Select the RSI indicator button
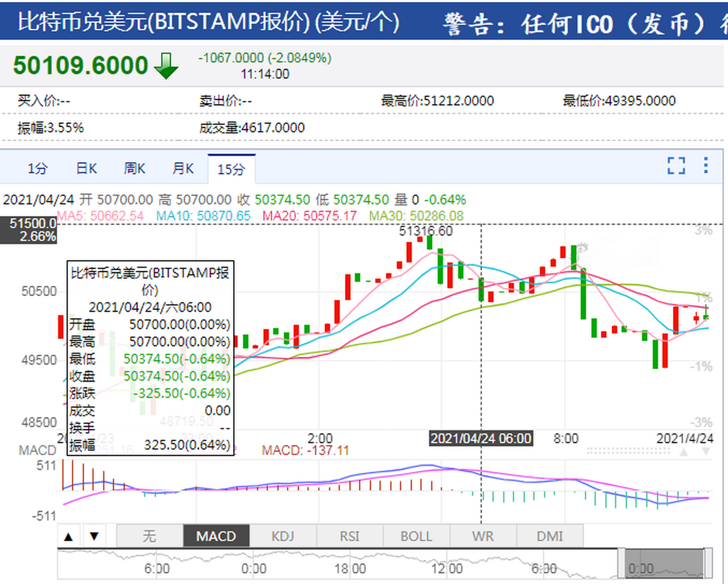Screen dimensions: 728x584 click(350, 536)
